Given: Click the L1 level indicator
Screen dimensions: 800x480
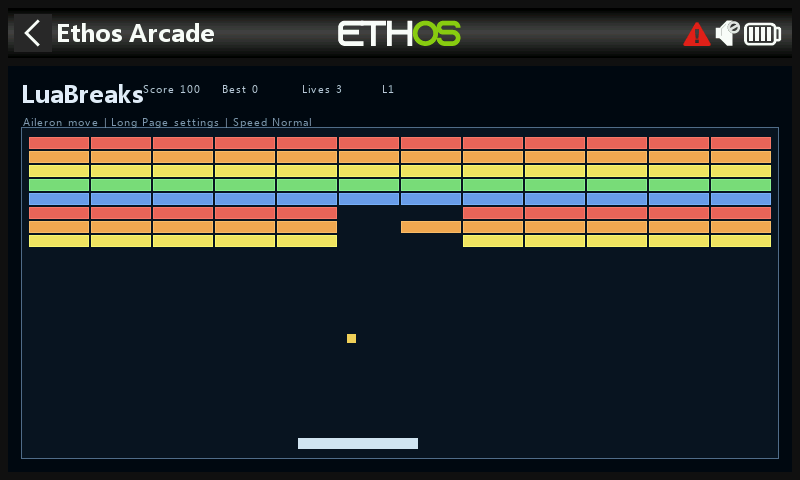Looking at the screenshot, I should (388, 89).
